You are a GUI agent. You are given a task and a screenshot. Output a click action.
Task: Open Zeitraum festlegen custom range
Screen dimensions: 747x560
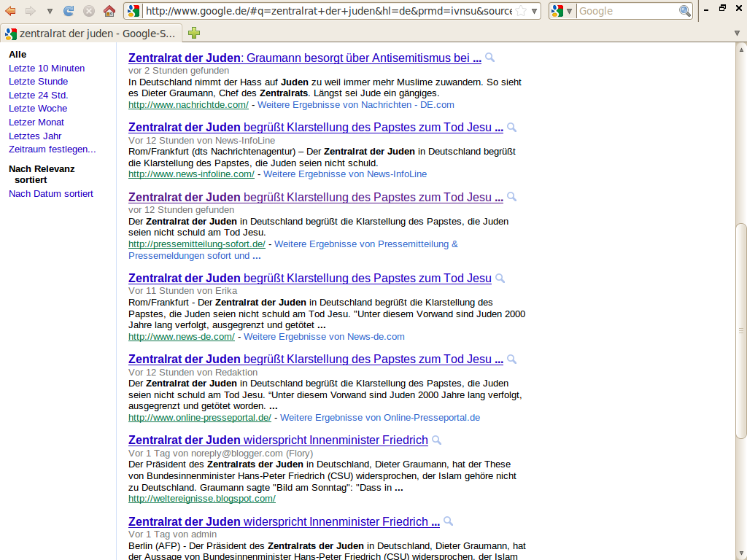click(x=52, y=149)
